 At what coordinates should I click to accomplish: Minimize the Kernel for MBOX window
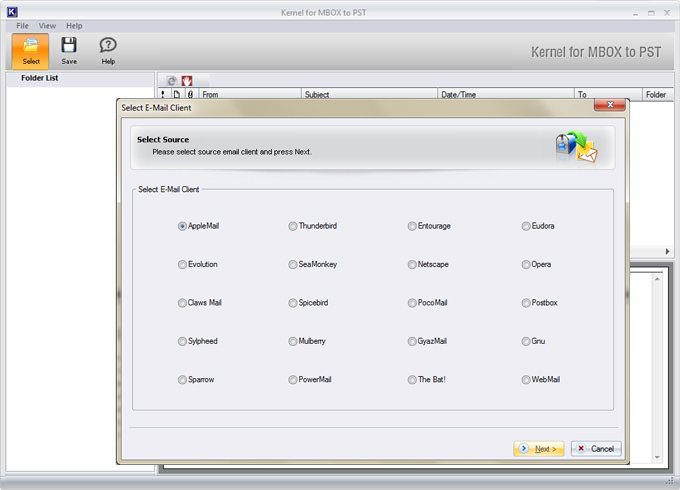pyautogui.click(x=635, y=13)
